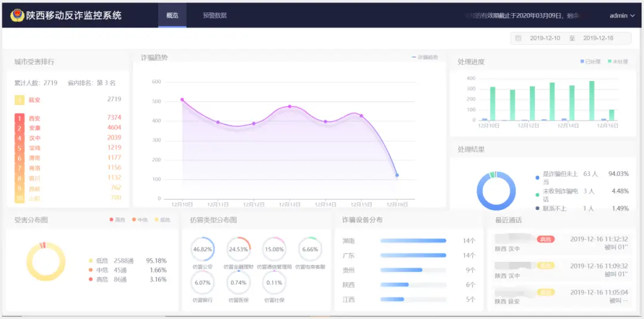This screenshot has width=644, height=319.
Task: Click the 6.07% 仿冒银行 ring
Action: point(203,283)
